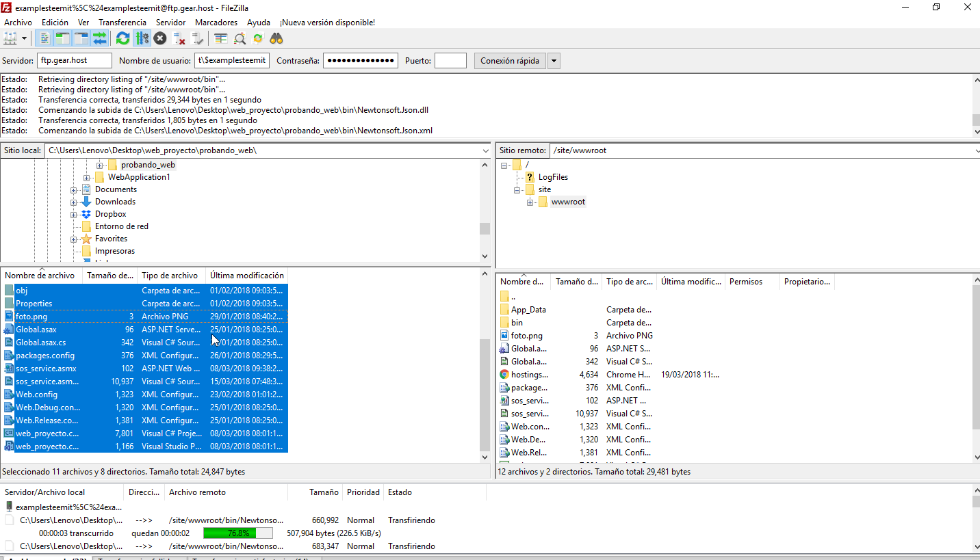Open the Sitio local path dropdown
Image resolution: width=980 pixels, height=560 pixels.
tap(485, 150)
